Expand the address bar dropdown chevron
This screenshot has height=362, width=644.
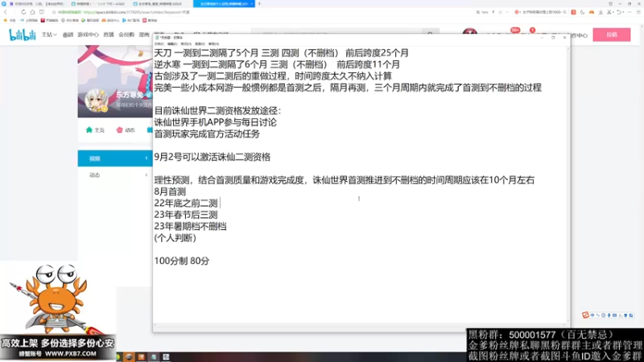507,12
